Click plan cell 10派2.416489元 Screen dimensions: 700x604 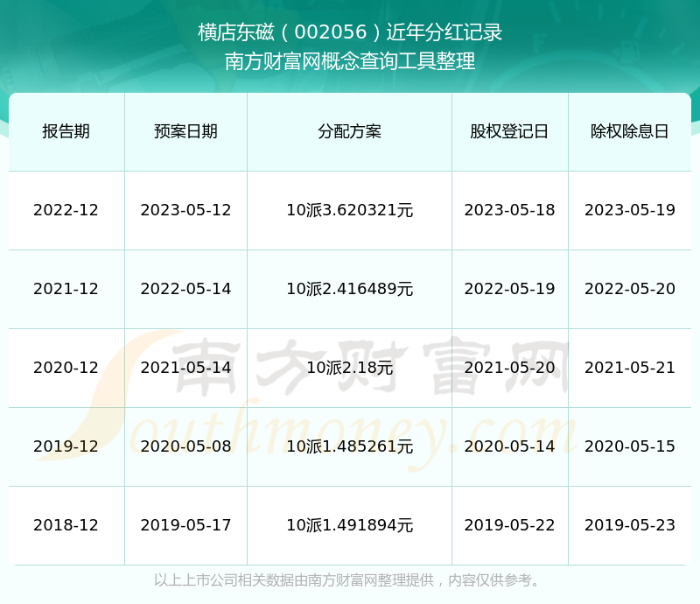coord(349,289)
